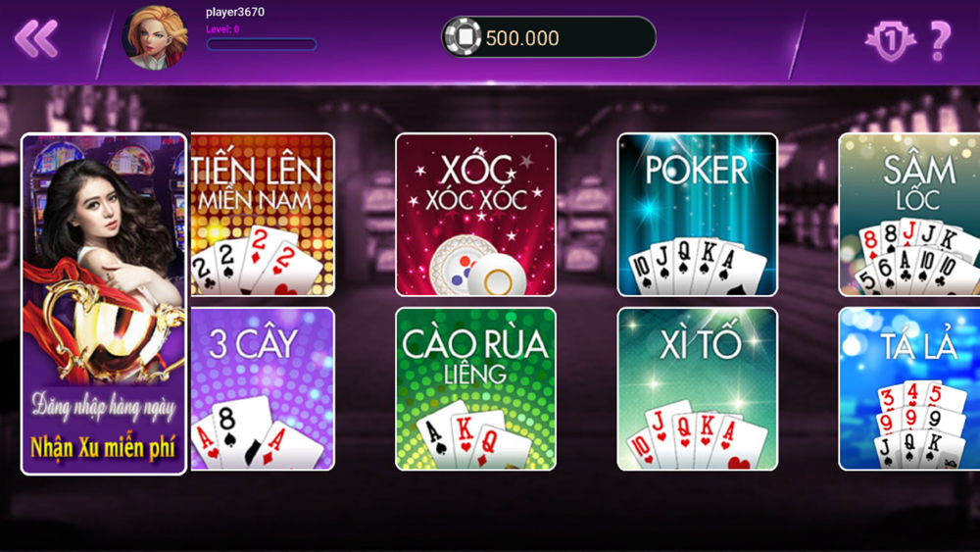Play the Cào Rùa Liêng game
Image resolution: width=980 pixels, height=552 pixels.
click(475, 389)
